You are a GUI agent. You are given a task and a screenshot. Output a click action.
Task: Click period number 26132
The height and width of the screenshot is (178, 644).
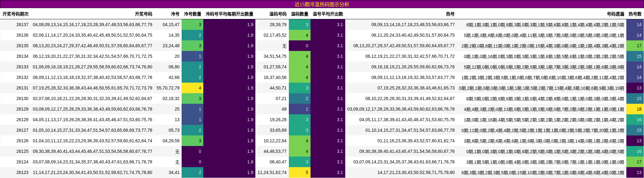[22, 77]
